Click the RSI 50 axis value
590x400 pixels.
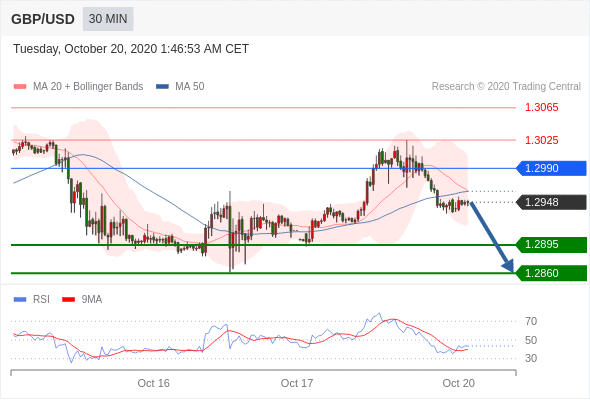(x=531, y=340)
